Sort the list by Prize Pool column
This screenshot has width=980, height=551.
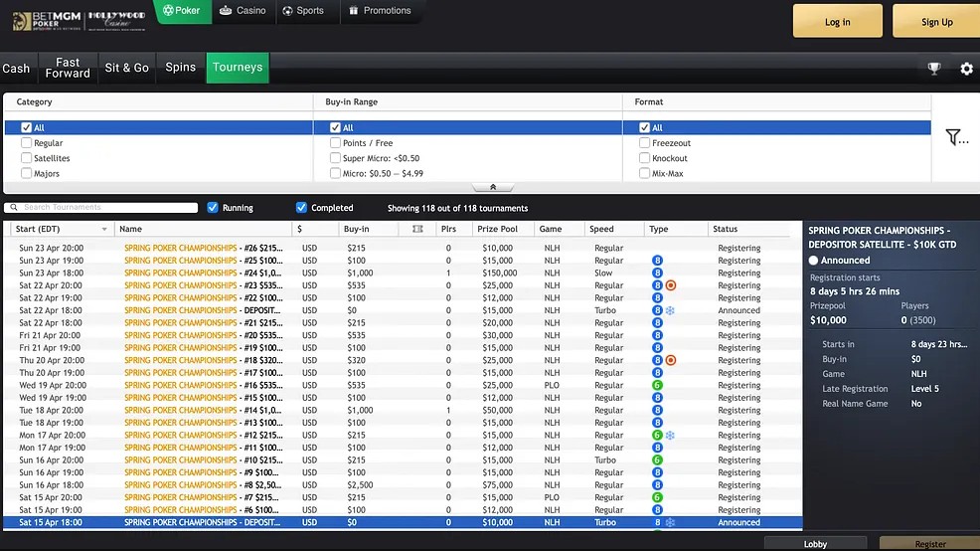point(495,229)
